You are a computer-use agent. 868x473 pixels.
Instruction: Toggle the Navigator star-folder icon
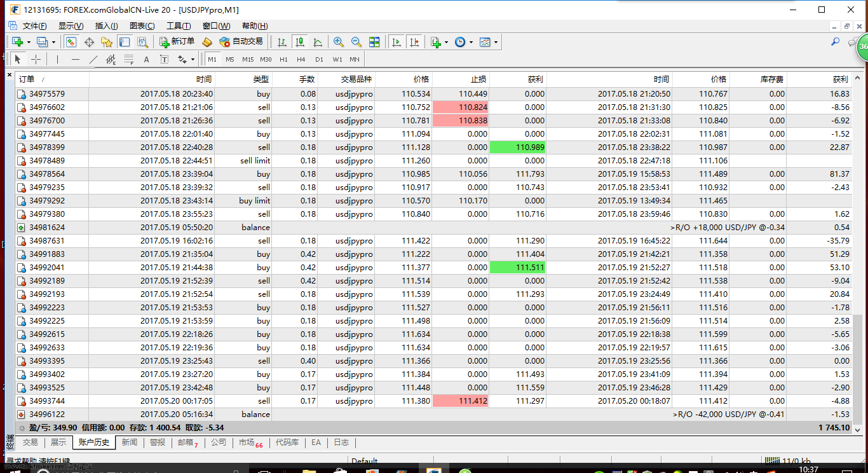pos(107,42)
